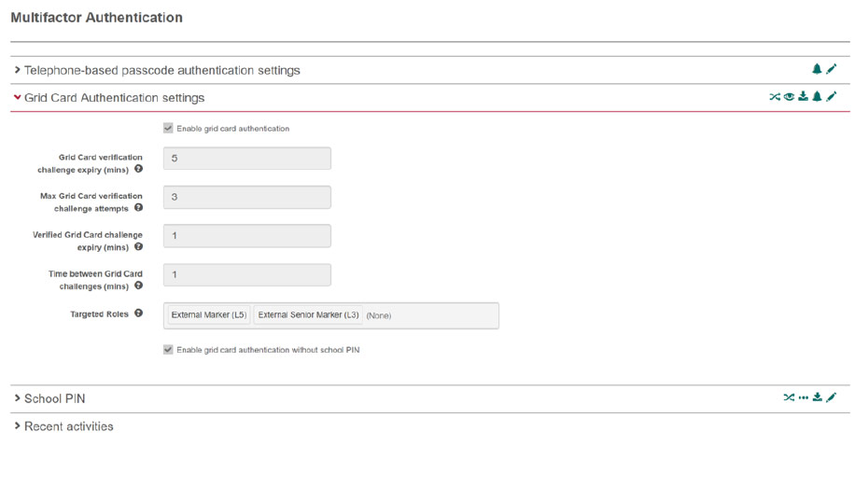Click three-dots icon in School PIN row
The image size is (868, 487).
(804, 397)
